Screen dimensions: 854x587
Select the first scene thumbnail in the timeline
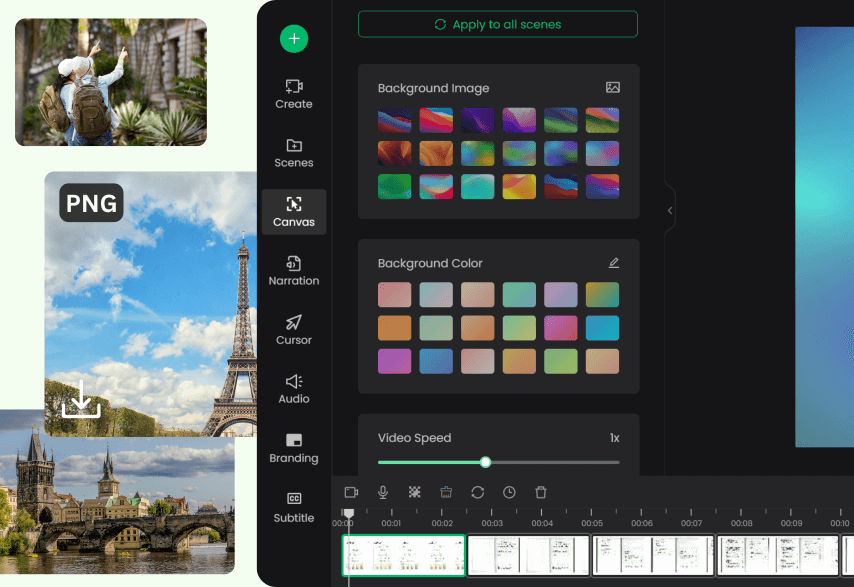pyautogui.click(x=403, y=555)
